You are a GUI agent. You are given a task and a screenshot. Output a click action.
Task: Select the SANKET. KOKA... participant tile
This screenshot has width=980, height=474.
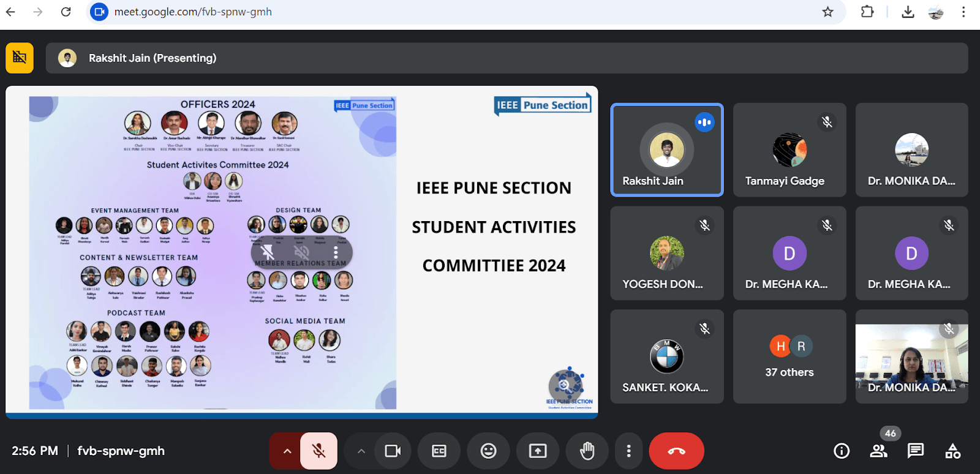[667, 356]
